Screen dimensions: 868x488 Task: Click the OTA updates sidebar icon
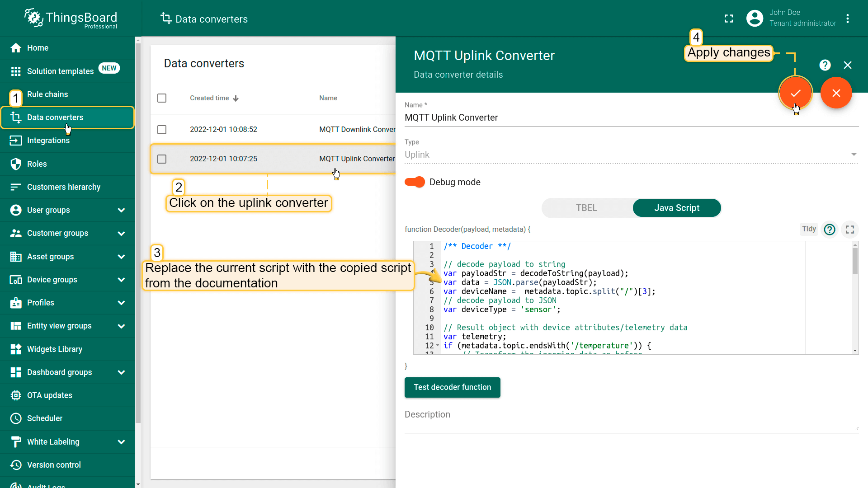tap(15, 396)
